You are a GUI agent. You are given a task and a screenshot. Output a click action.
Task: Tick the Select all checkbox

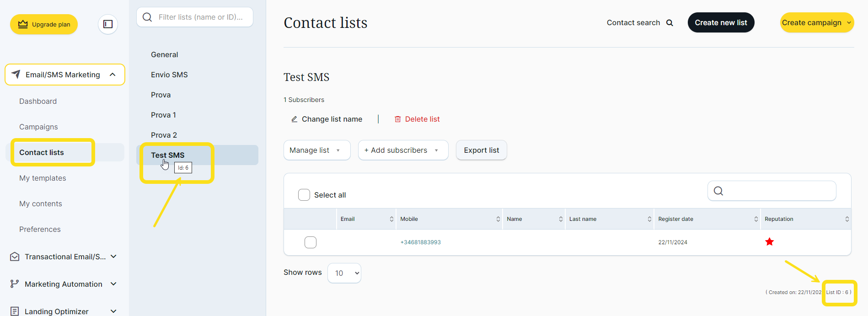(304, 195)
